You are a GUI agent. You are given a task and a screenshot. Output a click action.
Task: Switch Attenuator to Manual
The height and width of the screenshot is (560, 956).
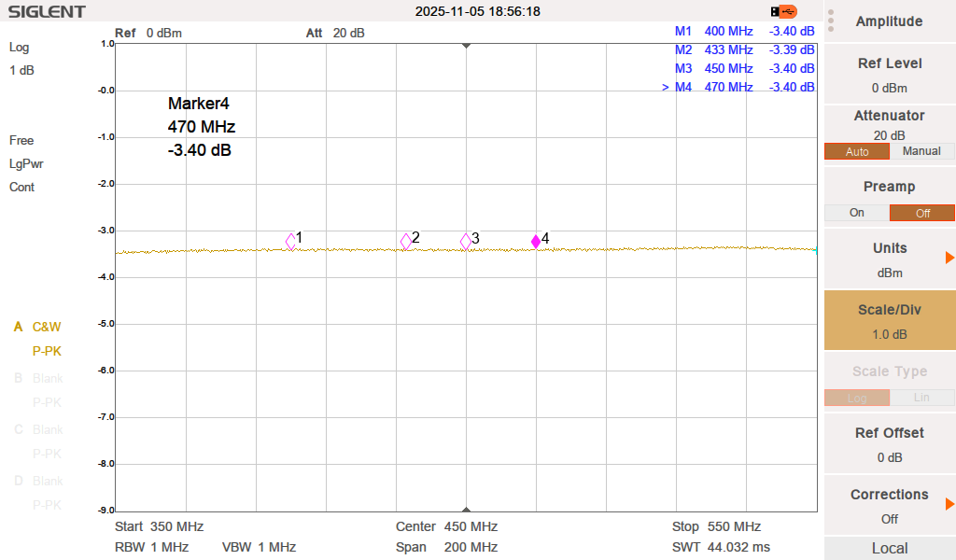coord(921,151)
